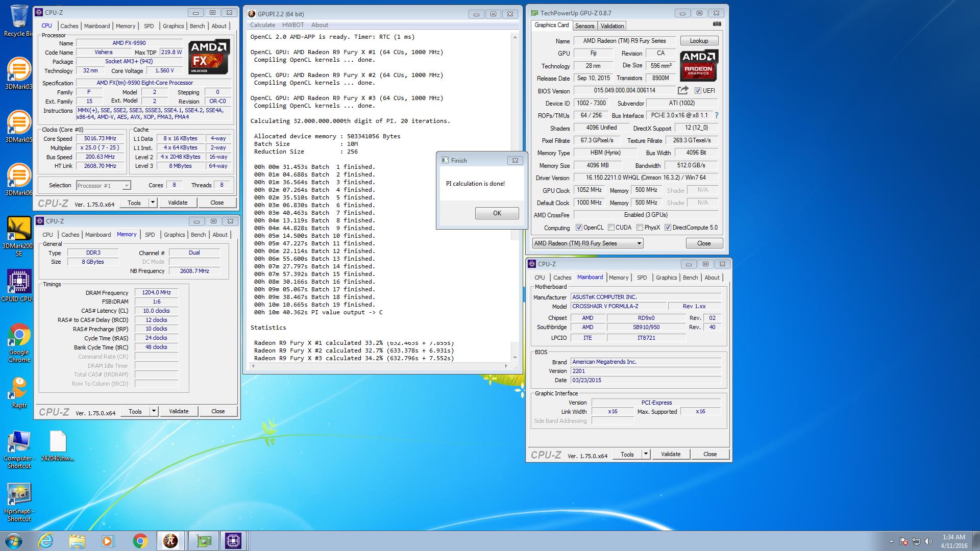Open the Recycle Bin desktop icon
Viewport: 980px width, 551px height.
click(x=18, y=20)
